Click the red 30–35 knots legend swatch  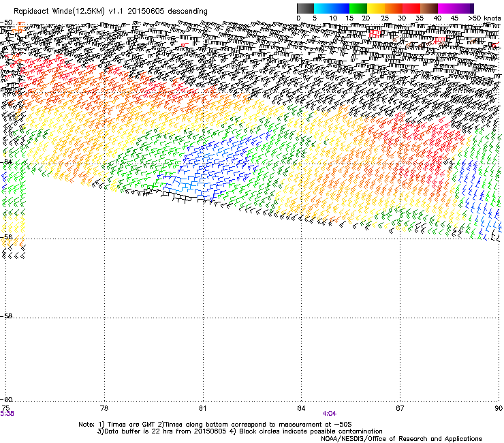click(411, 8)
